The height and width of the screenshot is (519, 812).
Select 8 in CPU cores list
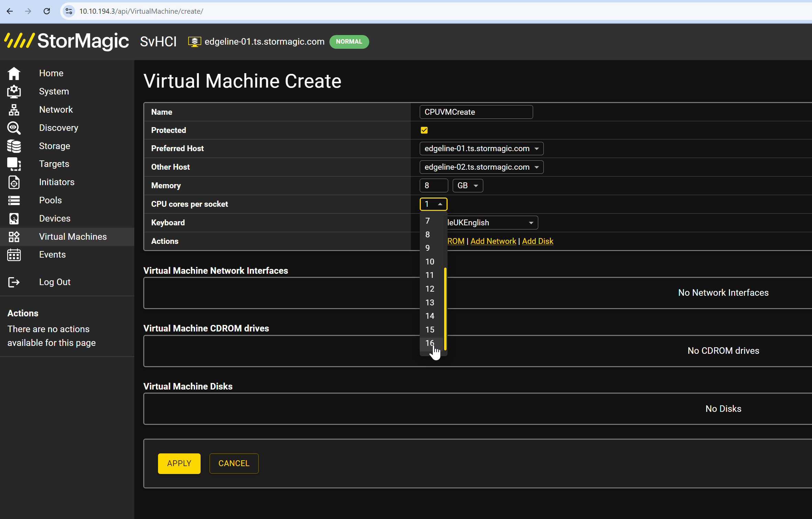[x=432, y=235]
